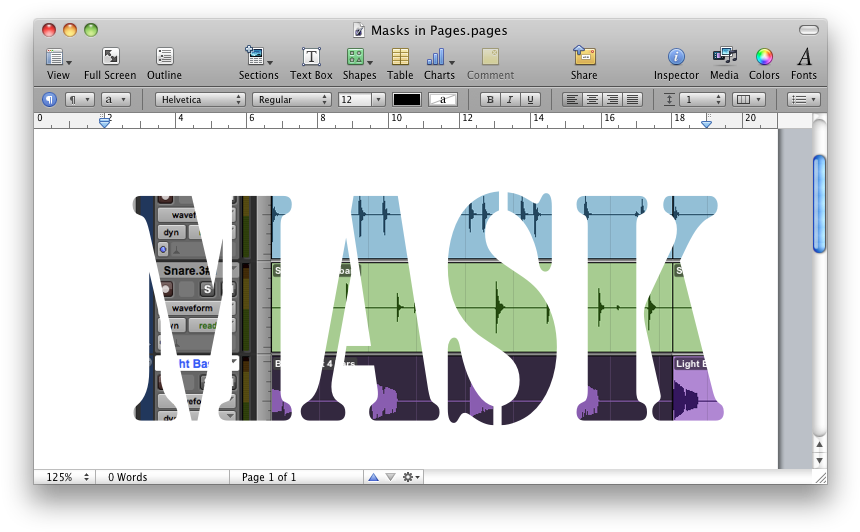Click the 0 Words status entry
Viewport: 860px width, 532px height.
[128, 477]
